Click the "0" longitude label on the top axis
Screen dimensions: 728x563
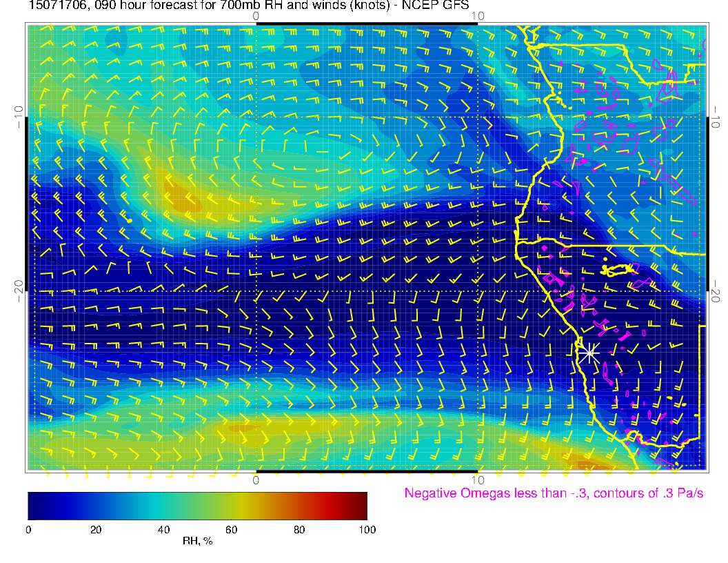256,16
